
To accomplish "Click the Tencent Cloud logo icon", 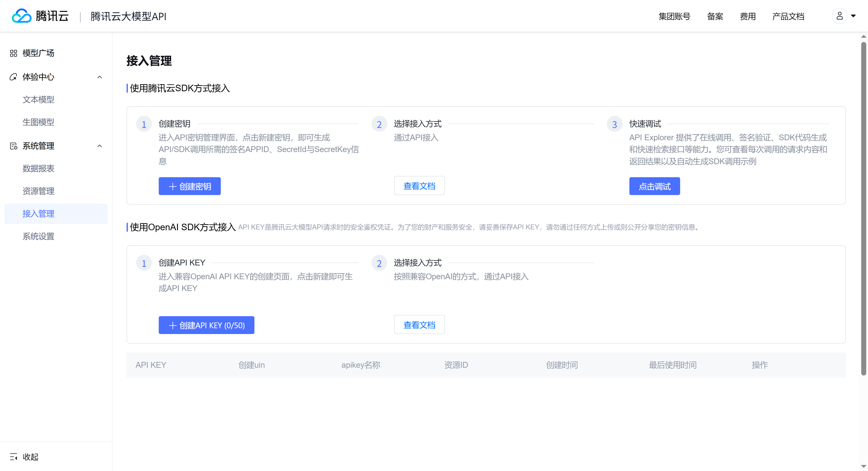I will click(22, 16).
